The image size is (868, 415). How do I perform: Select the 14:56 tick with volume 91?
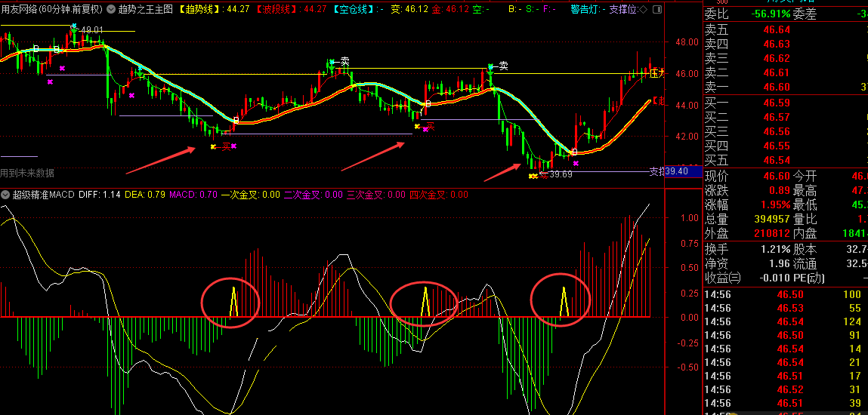coord(785,335)
